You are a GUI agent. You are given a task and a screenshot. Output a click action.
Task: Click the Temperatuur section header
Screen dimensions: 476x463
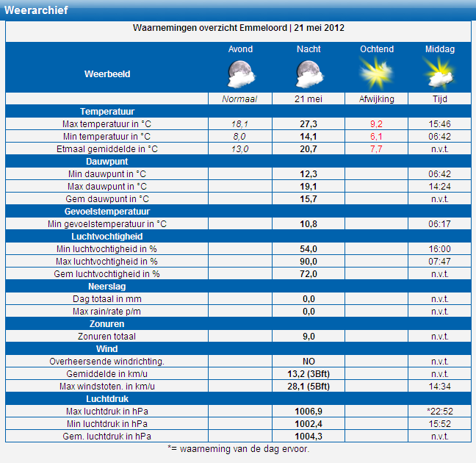(107, 112)
